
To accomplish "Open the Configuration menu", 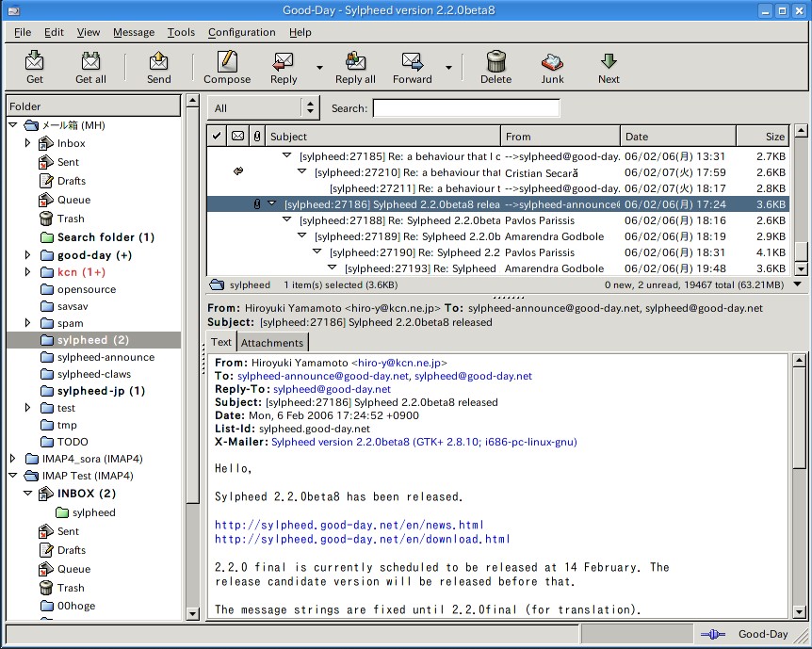I will click(x=241, y=32).
